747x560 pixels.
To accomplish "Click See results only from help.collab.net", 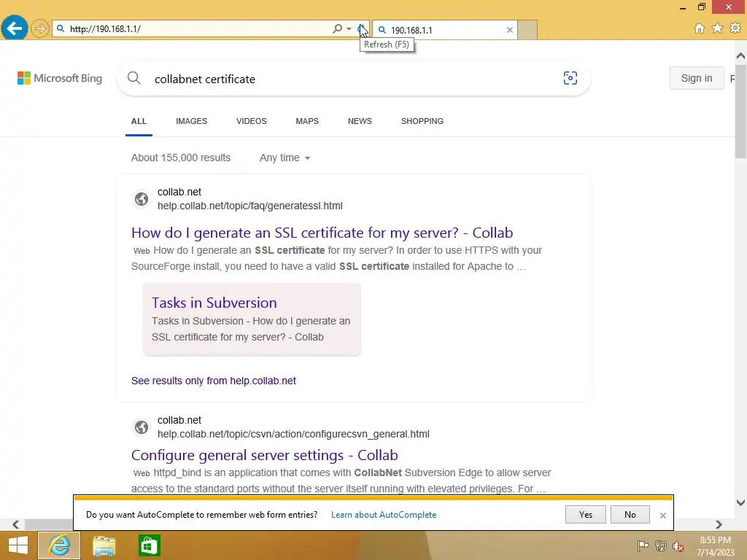I will coord(214,381).
